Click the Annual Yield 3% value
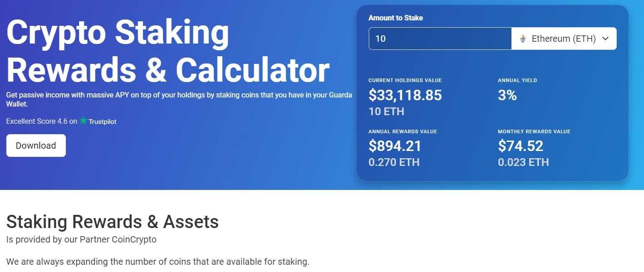This screenshot has height=272, width=644. coord(507,95)
